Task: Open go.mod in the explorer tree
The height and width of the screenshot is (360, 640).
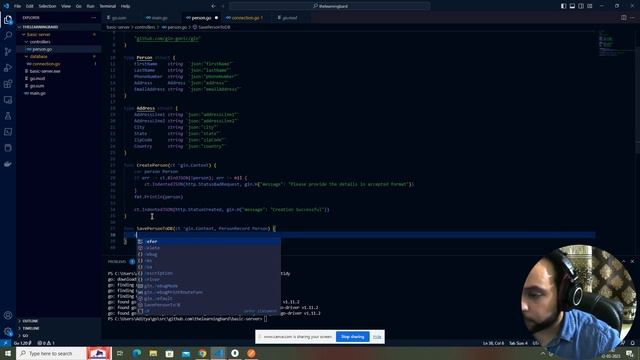Action: coord(37,78)
